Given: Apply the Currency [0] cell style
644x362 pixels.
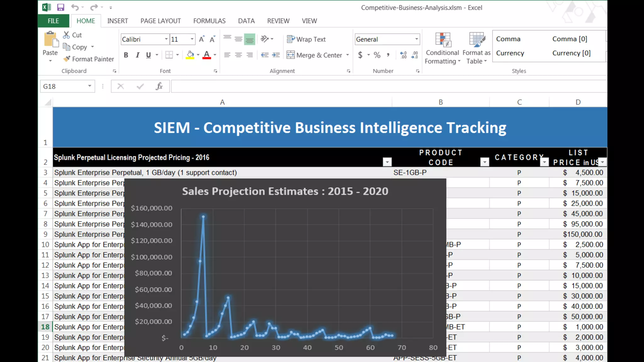Looking at the screenshot, I should pos(571,53).
